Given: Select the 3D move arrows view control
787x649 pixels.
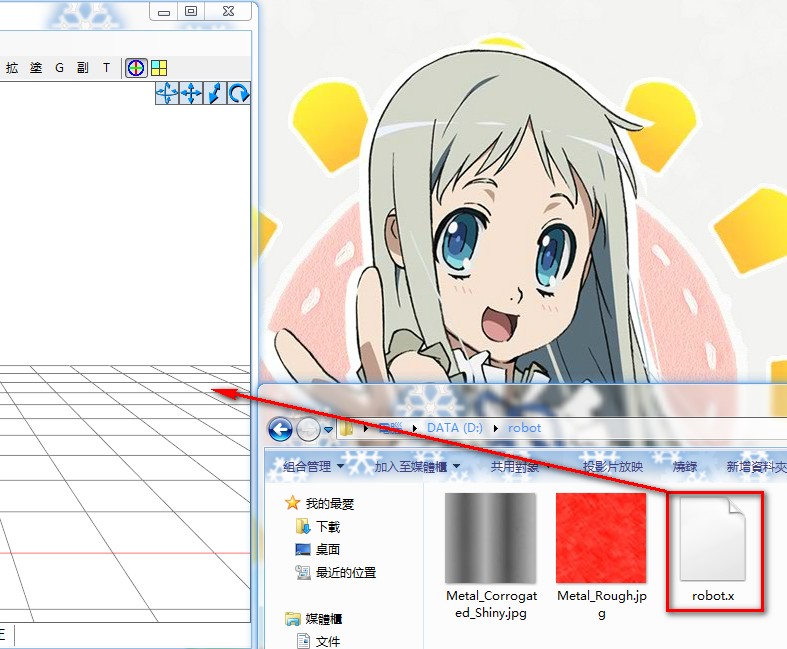Looking at the screenshot, I should (167, 93).
